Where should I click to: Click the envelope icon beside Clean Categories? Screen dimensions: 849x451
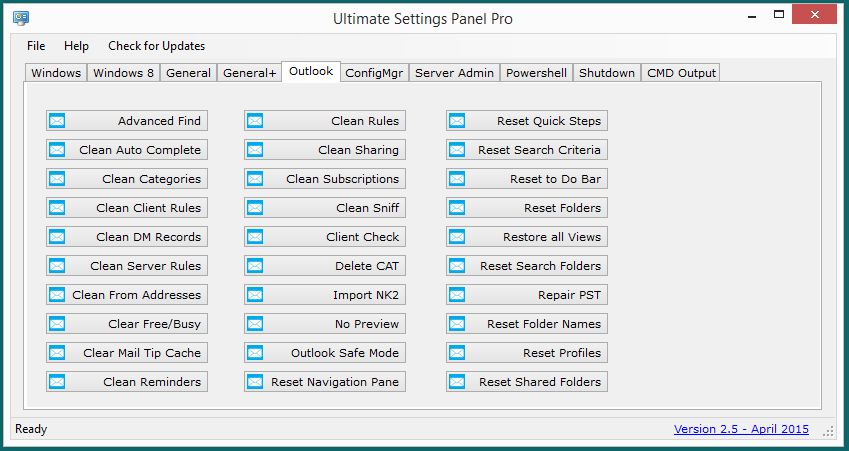[x=57, y=179]
